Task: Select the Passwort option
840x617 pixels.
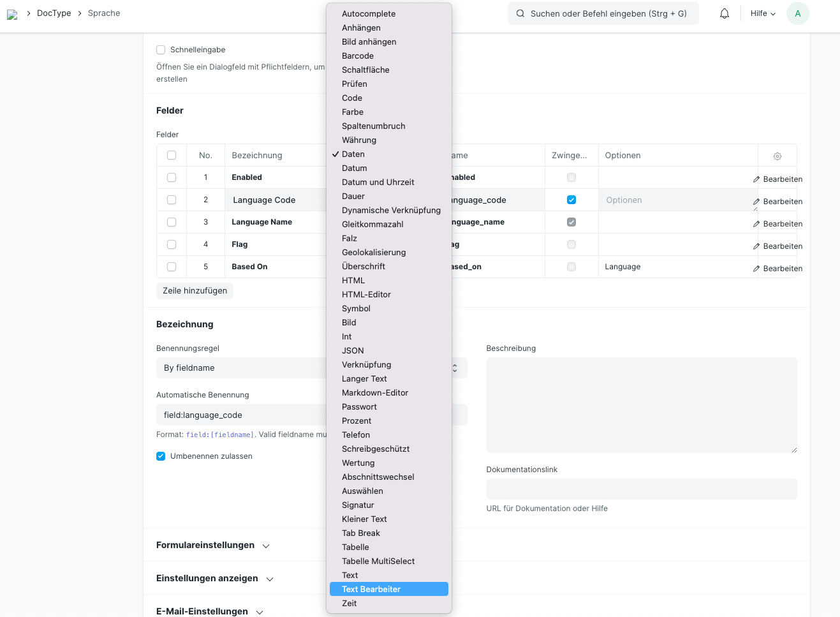Action: [389, 407]
